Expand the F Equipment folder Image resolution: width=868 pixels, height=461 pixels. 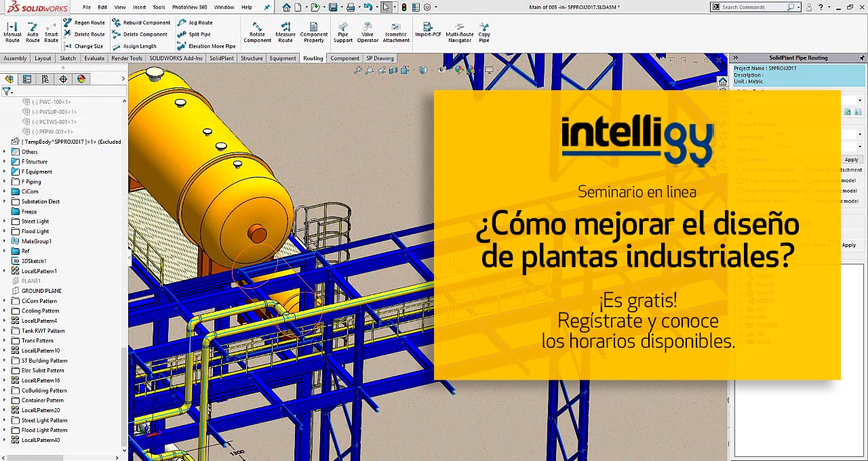click(5, 172)
